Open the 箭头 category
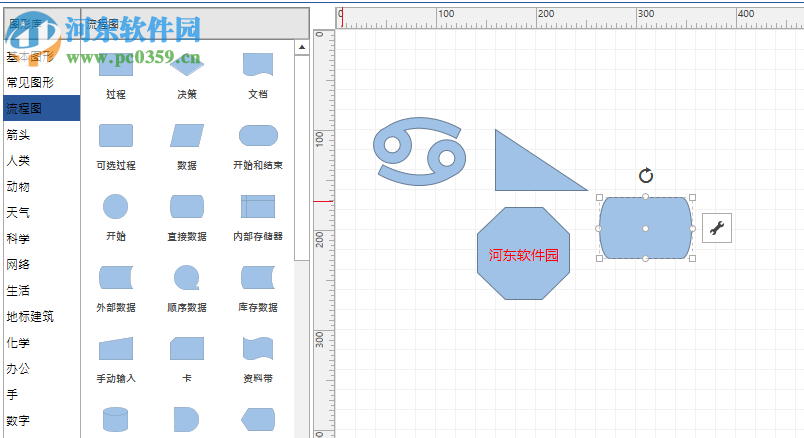This screenshot has width=804, height=438. tap(42, 134)
